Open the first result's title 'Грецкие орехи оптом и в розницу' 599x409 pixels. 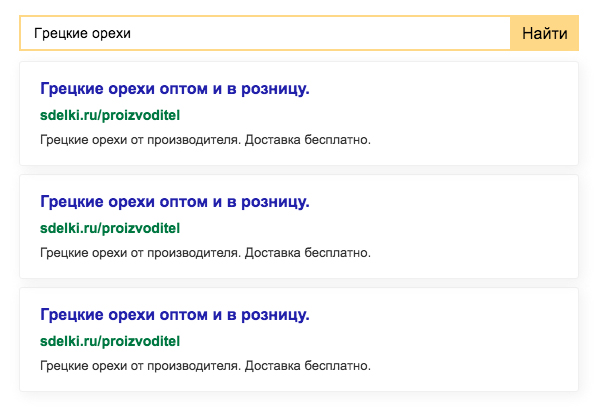(175, 89)
